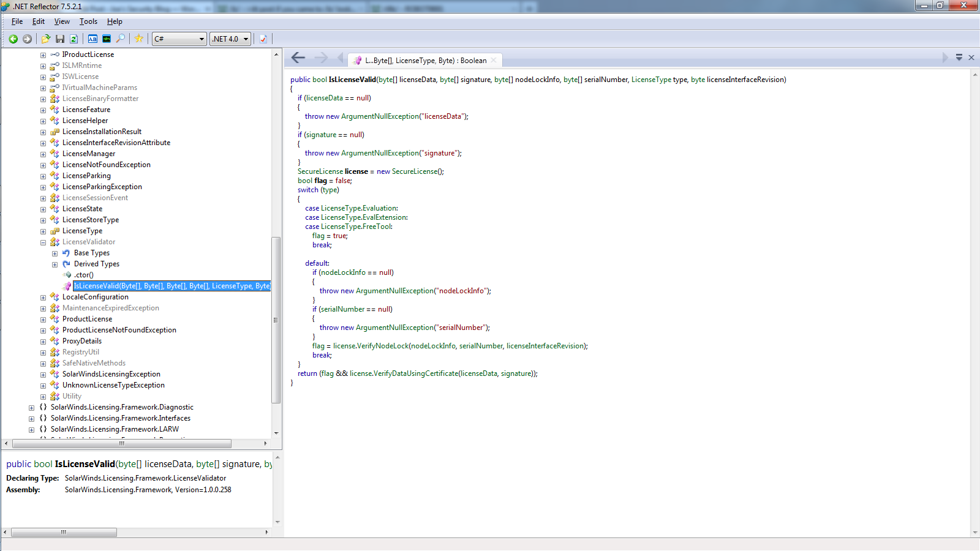Select SolarWindsLicensingException item
This screenshot has width=980, height=551.
[x=111, y=374]
